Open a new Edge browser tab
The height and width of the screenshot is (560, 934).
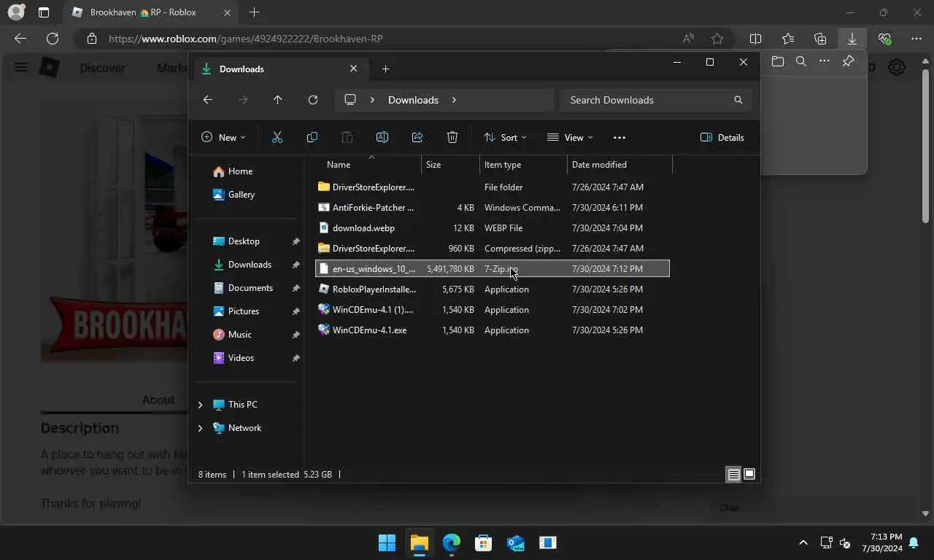tap(254, 12)
